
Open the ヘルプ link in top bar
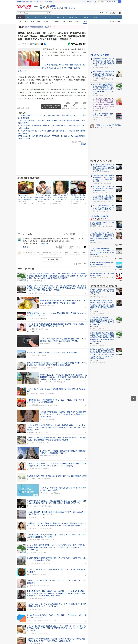[94, 2]
